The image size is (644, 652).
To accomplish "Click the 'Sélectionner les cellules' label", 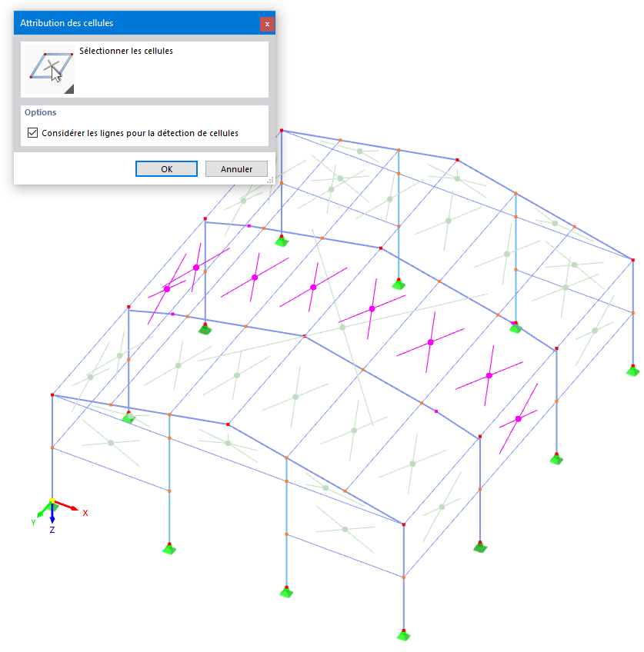I will pyautogui.click(x=126, y=51).
